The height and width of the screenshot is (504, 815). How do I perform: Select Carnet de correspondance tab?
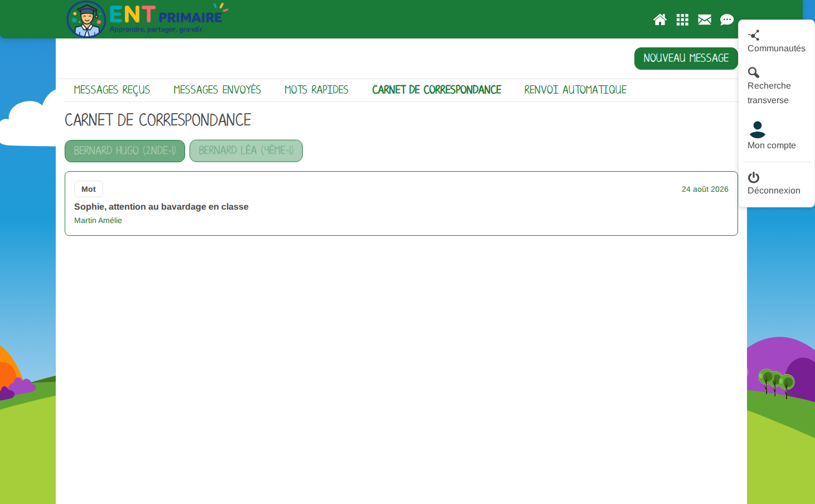point(436,90)
